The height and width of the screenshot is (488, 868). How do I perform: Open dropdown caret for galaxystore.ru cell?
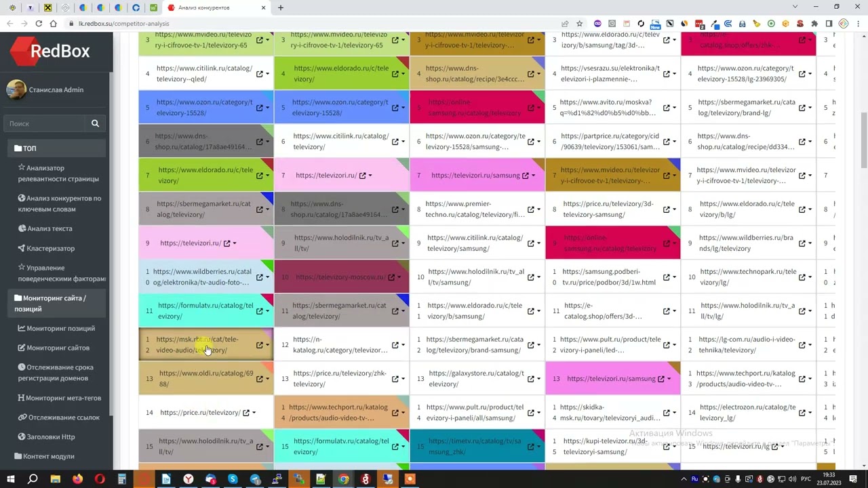click(539, 379)
